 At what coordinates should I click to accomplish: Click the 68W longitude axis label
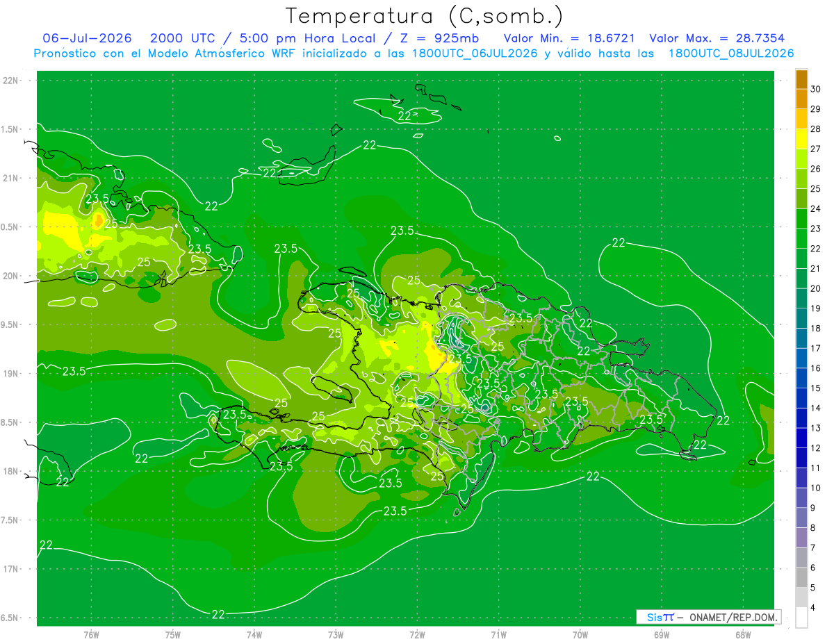click(743, 634)
